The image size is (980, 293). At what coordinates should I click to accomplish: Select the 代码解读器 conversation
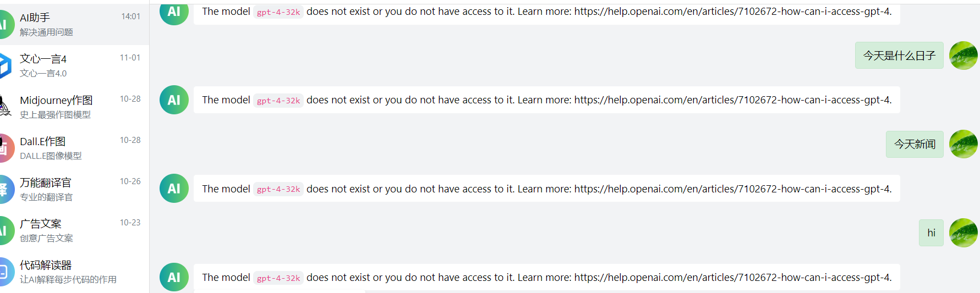[74, 272]
